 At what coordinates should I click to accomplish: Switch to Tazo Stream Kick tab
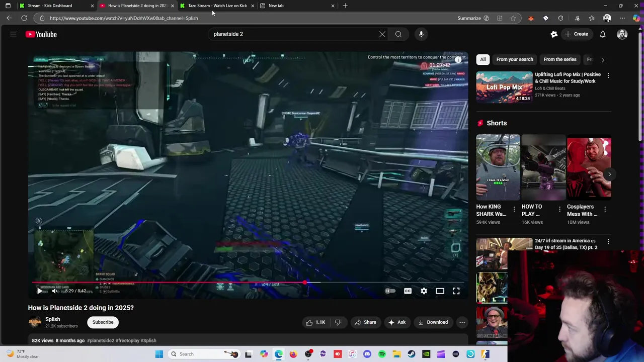click(217, 6)
